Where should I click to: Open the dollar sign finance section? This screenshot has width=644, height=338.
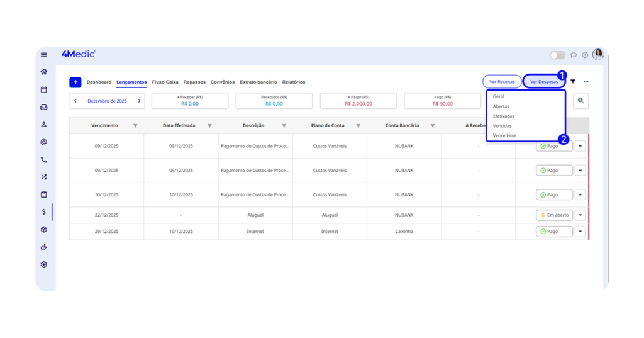(44, 212)
